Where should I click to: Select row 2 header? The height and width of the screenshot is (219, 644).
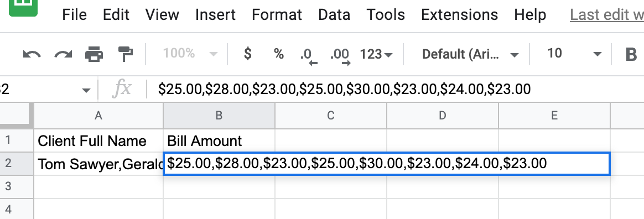(x=17, y=164)
